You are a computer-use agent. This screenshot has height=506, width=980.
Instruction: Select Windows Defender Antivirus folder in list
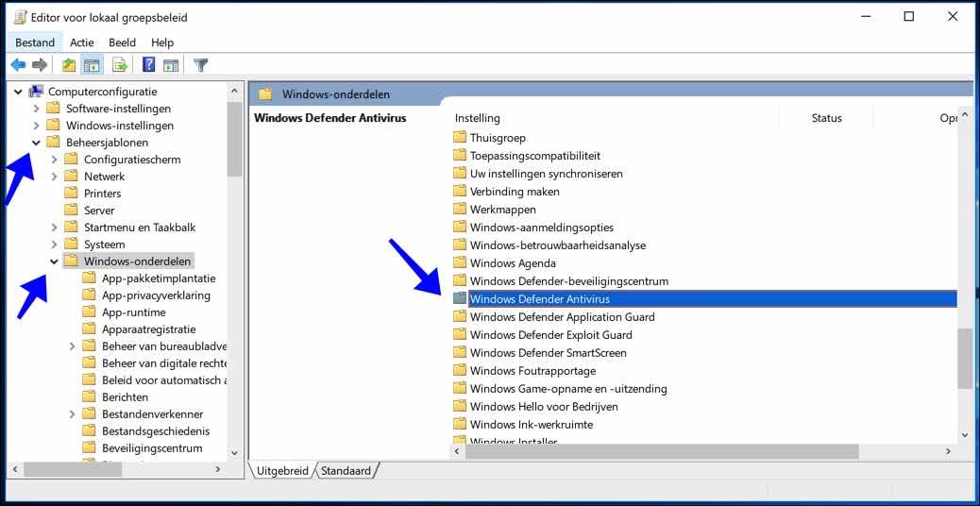click(x=539, y=299)
